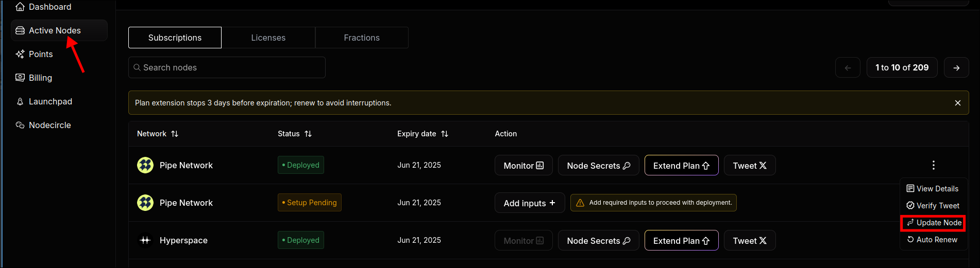Choose Update Node in the menu
This screenshot has width=980, height=268.
tap(933, 223)
